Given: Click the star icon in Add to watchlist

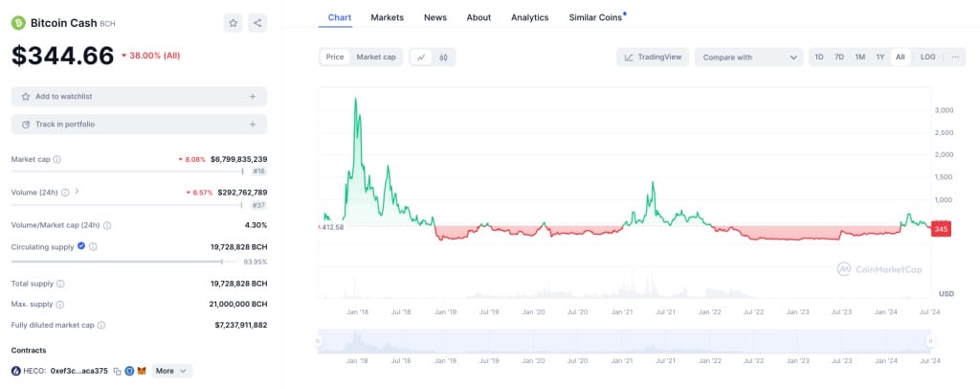Looking at the screenshot, I should 26,97.
